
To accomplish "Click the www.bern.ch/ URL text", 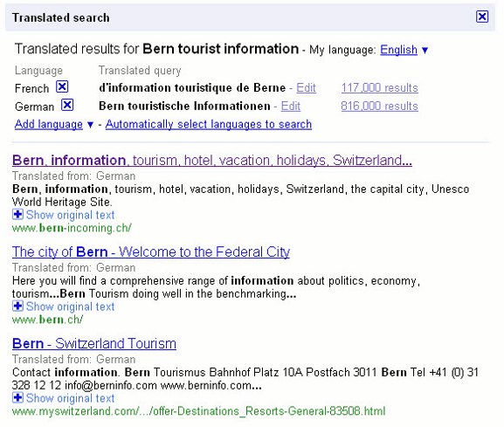I will (47, 320).
